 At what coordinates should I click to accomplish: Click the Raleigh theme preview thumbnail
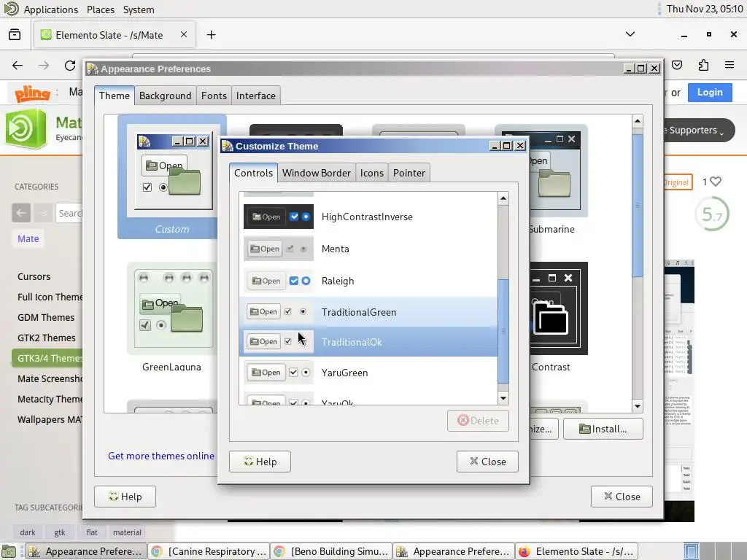(279, 281)
